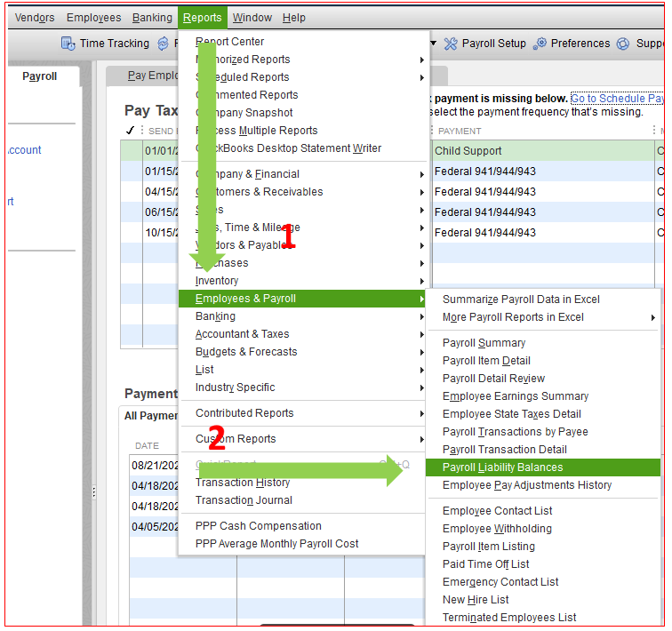Screen dimensions: 672x631
Task: Click the Reports menu
Action: coord(203,18)
